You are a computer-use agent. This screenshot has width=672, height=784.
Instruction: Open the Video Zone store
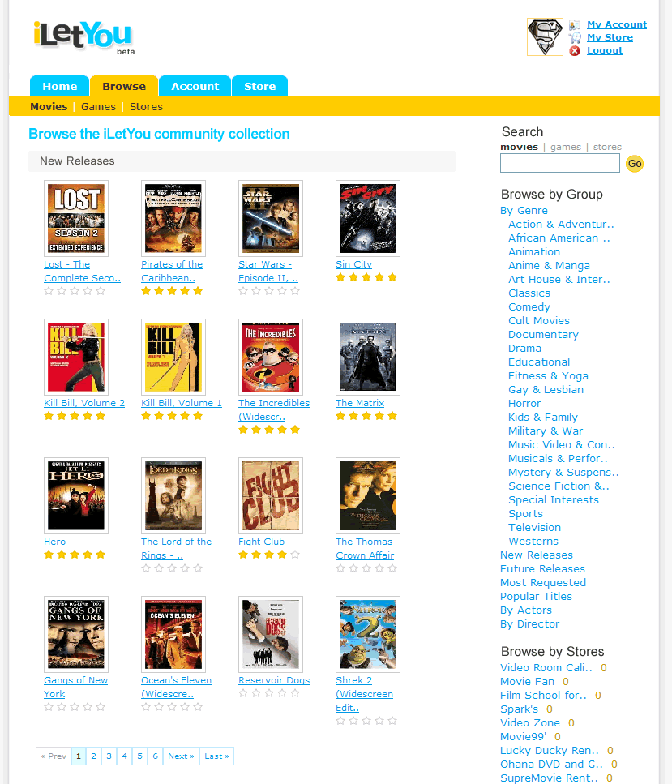(530, 723)
